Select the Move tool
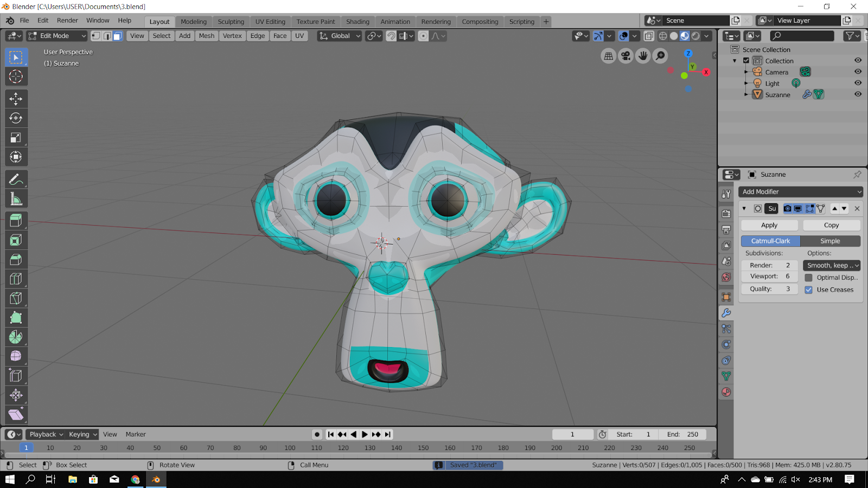This screenshot has width=868, height=488. pos(16,99)
